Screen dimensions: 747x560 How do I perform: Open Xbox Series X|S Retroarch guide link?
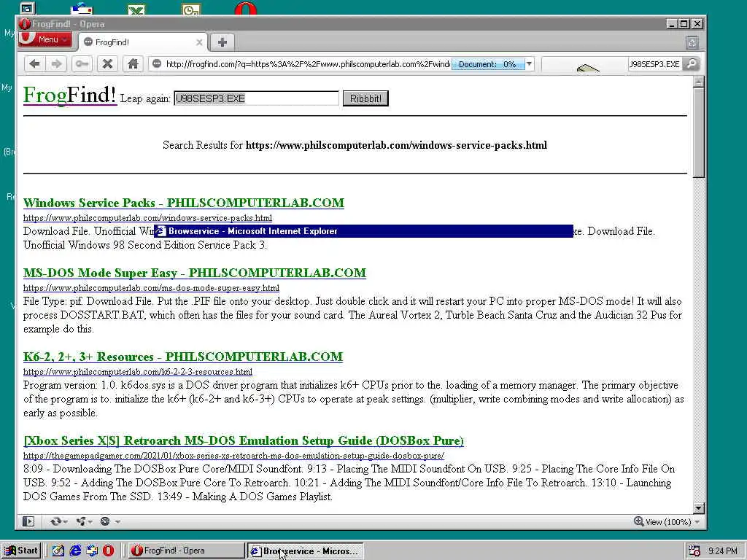coord(244,440)
